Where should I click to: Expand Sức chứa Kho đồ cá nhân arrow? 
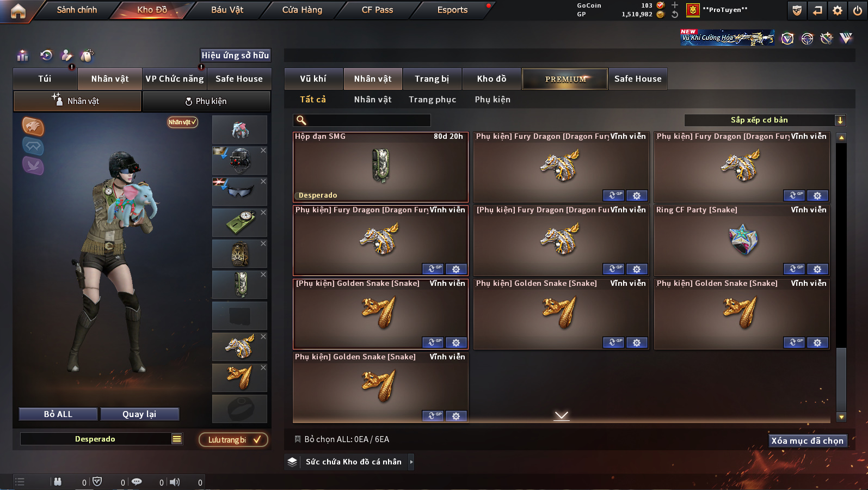411,462
